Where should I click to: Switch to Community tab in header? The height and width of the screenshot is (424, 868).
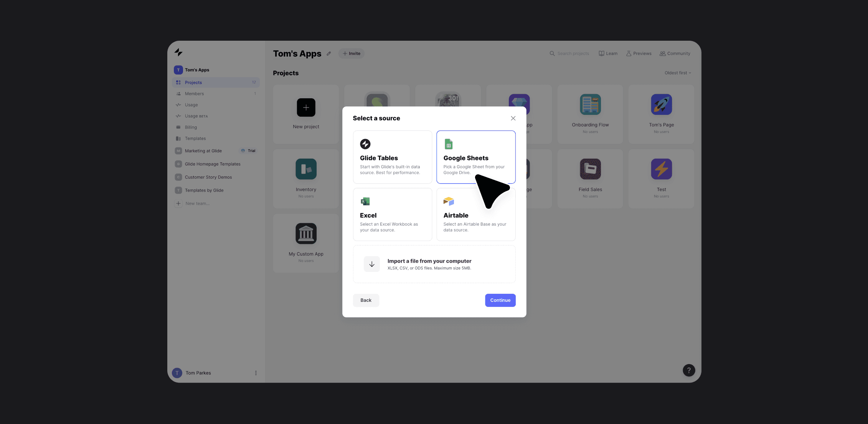coord(675,54)
